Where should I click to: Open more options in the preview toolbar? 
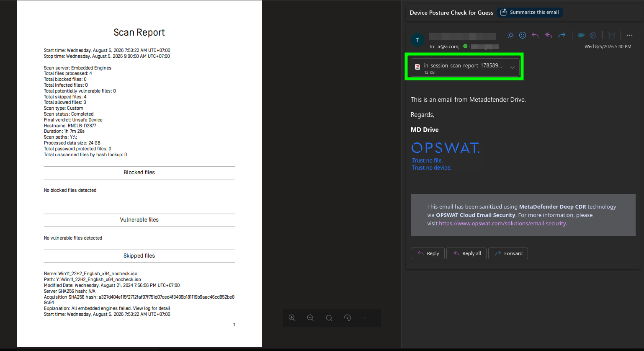tap(366, 318)
